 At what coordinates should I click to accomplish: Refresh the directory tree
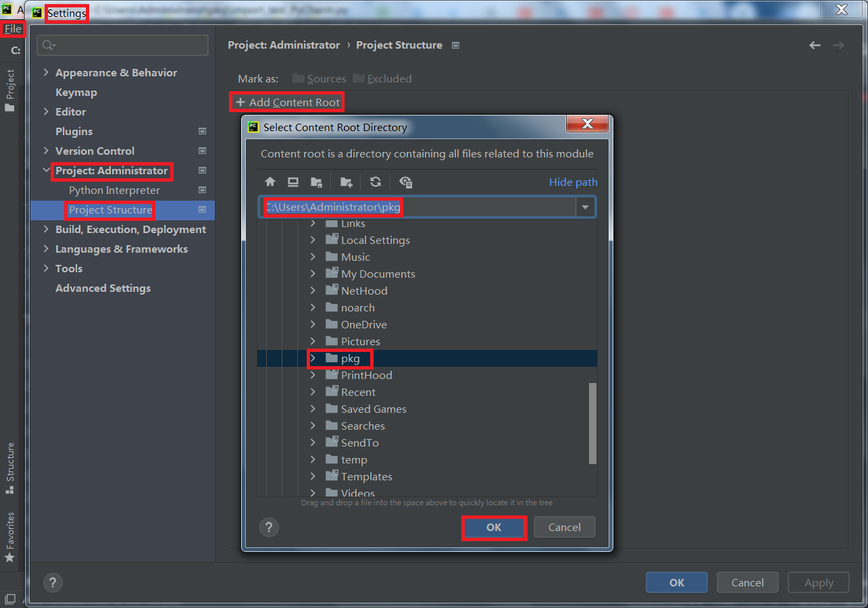pyautogui.click(x=376, y=182)
